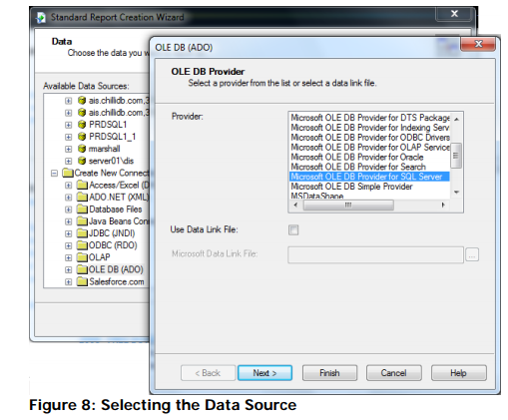Image resolution: width=508 pixels, height=420 pixels.
Task: Click the Access/Excel folder icon
Action: point(82,185)
